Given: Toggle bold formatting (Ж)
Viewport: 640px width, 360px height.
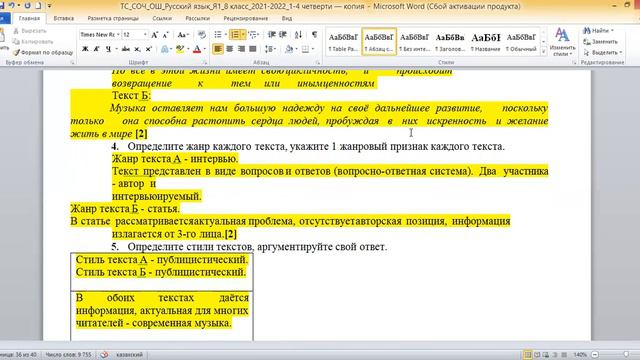Looking at the screenshot, I should pyautogui.click(x=85, y=49).
